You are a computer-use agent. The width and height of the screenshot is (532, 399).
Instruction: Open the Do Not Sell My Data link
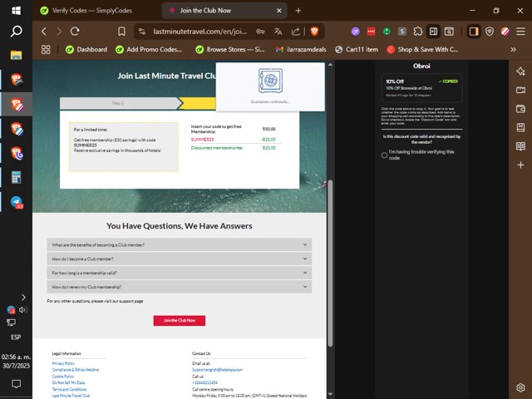click(68, 382)
